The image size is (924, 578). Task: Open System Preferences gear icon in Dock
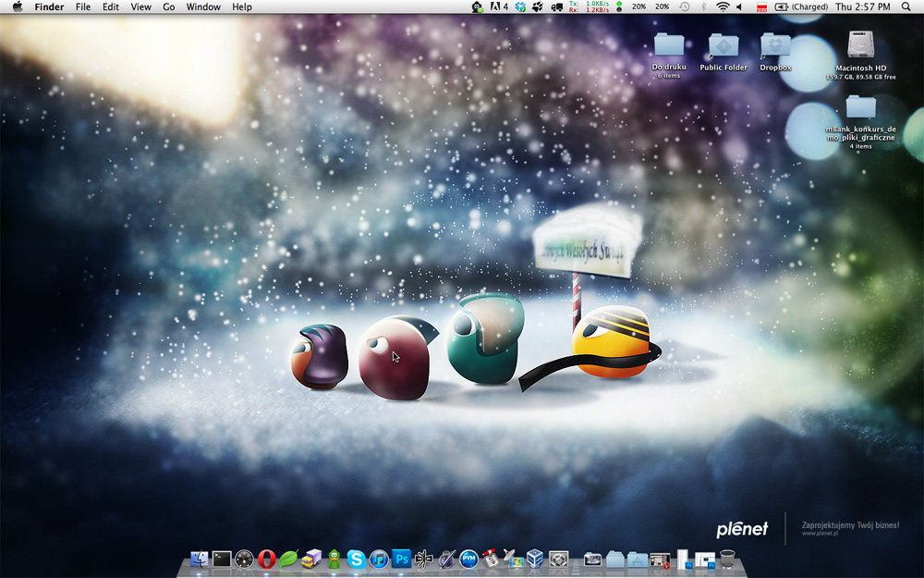click(558, 558)
